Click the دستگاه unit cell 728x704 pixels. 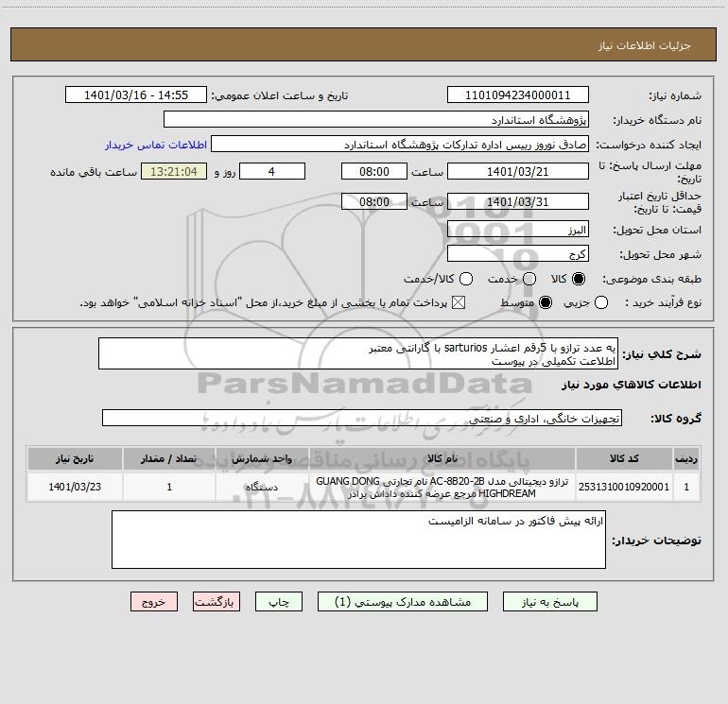(x=262, y=487)
